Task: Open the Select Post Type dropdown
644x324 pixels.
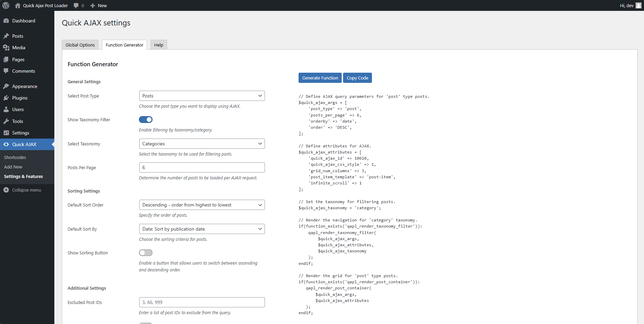Action: click(202, 96)
